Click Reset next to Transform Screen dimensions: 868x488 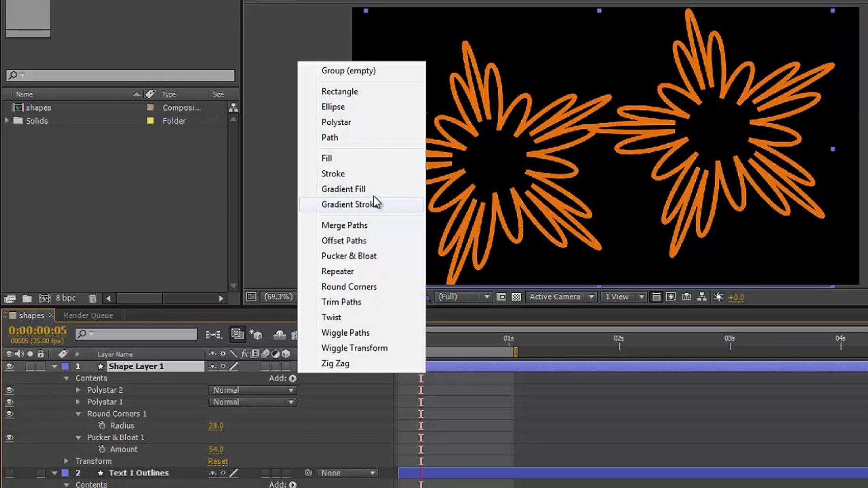click(x=218, y=461)
